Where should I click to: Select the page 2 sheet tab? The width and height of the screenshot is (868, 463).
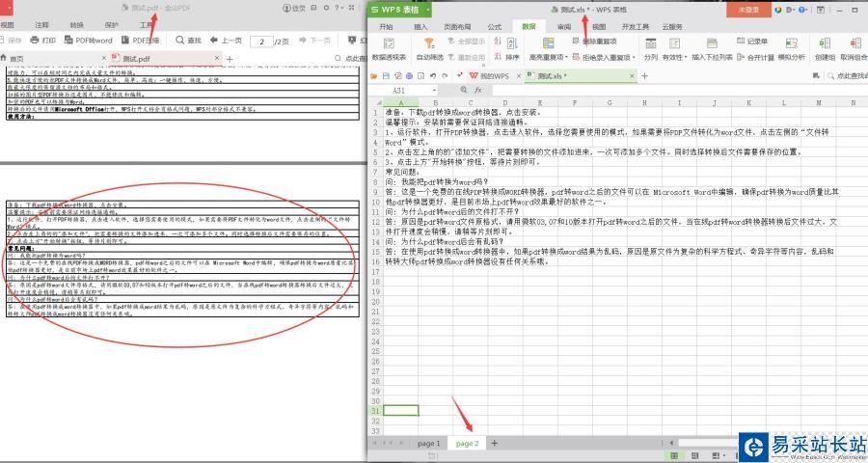click(467, 443)
